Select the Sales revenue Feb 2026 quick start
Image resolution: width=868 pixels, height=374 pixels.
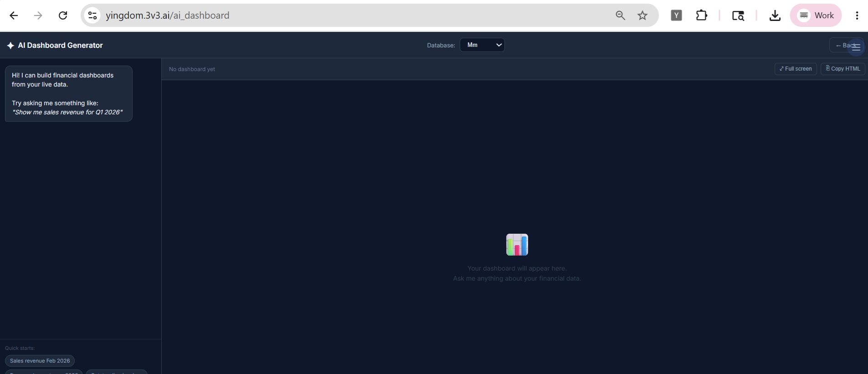[x=40, y=361]
